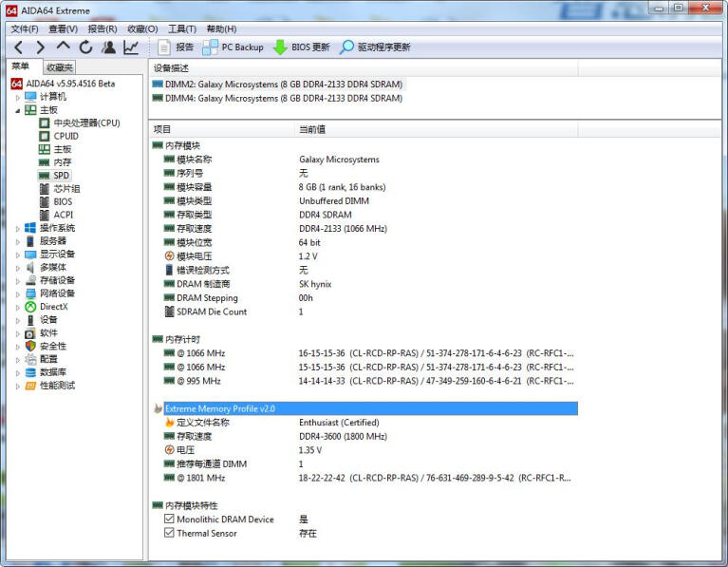
Task: Click the 安全性 shield icon
Action: click(x=30, y=347)
